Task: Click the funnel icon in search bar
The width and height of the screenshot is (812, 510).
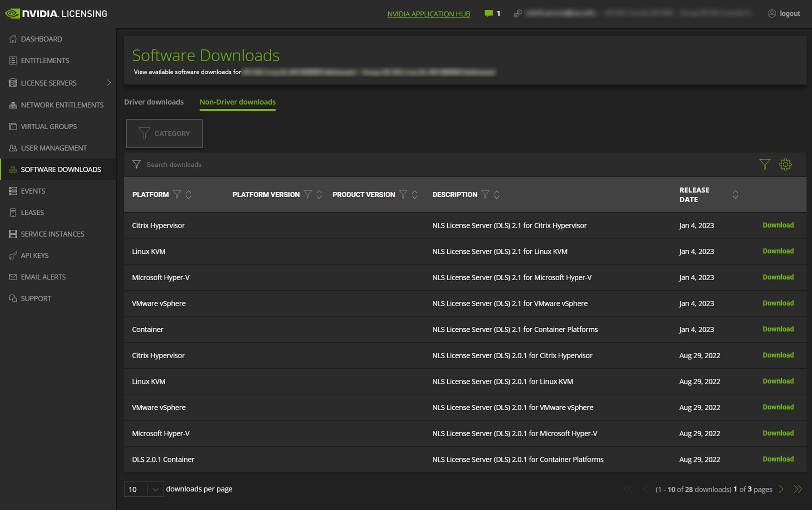Action: (x=136, y=165)
